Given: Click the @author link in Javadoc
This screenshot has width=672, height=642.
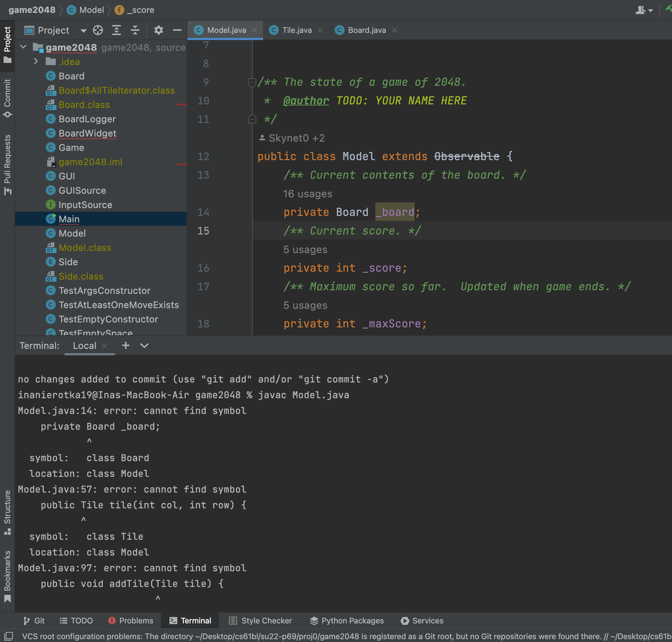Looking at the screenshot, I should tap(306, 101).
